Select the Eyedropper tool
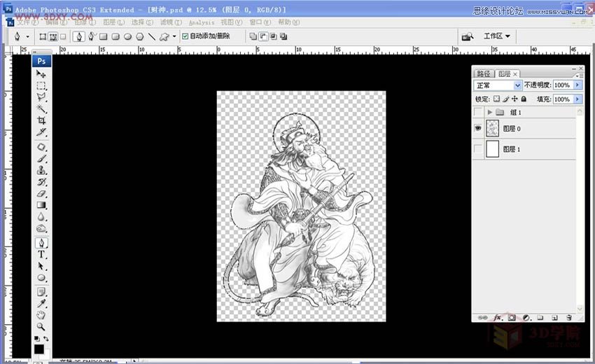The width and height of the screenshot is (595, 364). point(41,303)
